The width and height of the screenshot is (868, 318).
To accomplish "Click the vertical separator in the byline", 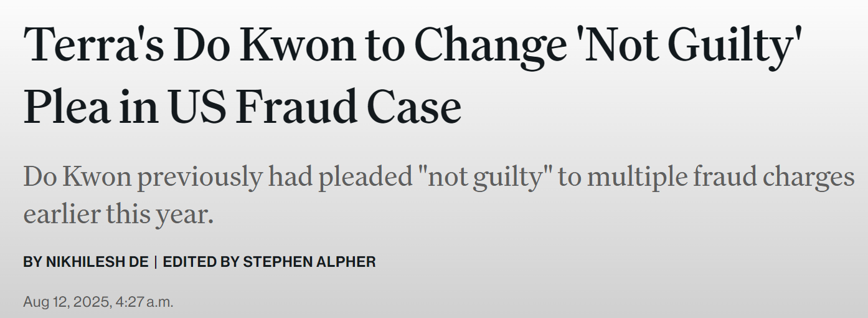I will pyautogui.click(x=156, y=262).
